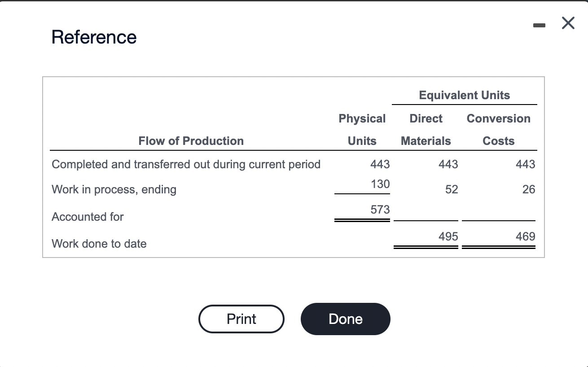Select the Reference dialog title
588x367 pixels.
(x=94, y=37)
